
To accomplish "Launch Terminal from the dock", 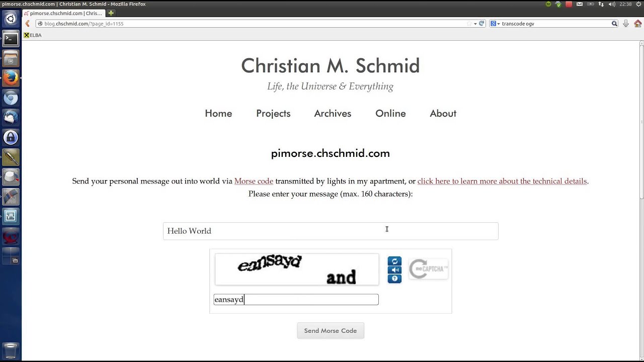I will point(11,39).
